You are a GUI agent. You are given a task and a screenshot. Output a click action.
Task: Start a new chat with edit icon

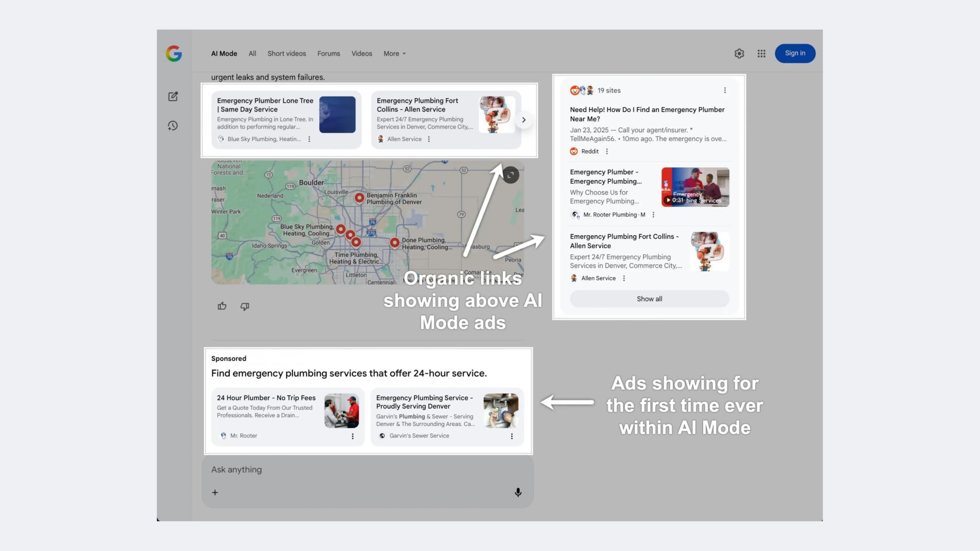click(173, 97)
